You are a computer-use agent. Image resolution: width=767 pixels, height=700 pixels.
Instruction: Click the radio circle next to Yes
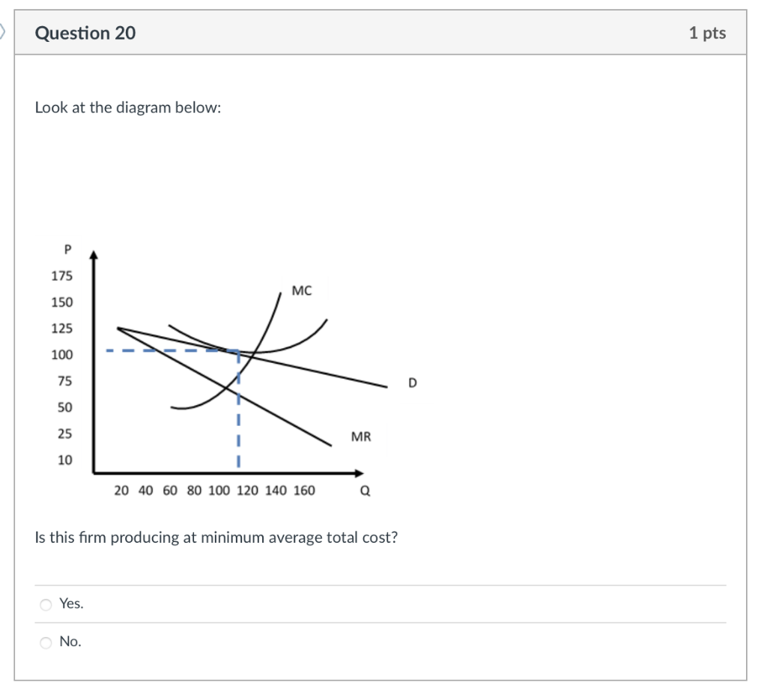tap(46, 603)
